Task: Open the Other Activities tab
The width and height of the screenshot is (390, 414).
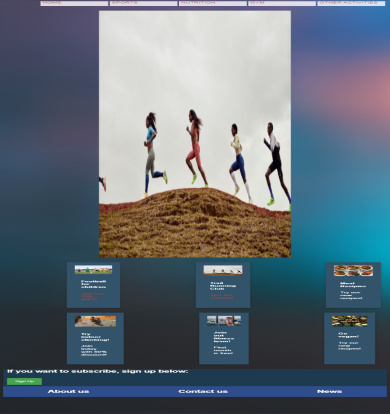Action: pos(351,3)
